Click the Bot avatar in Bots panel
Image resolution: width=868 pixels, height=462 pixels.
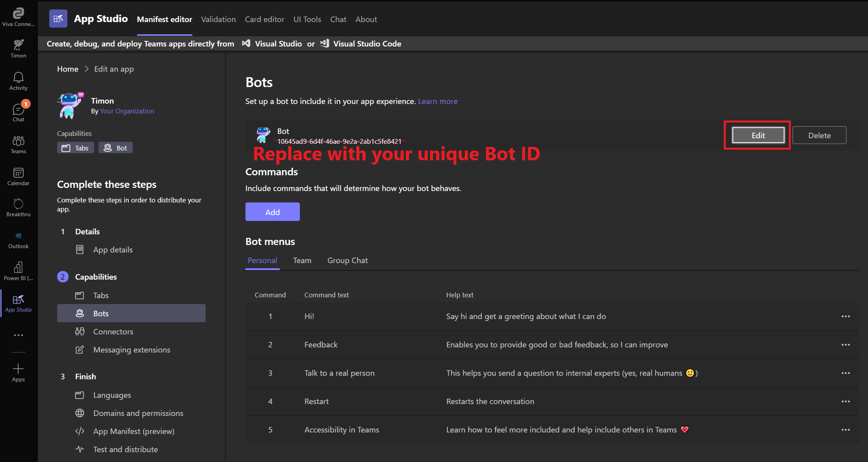click(263, 135)
